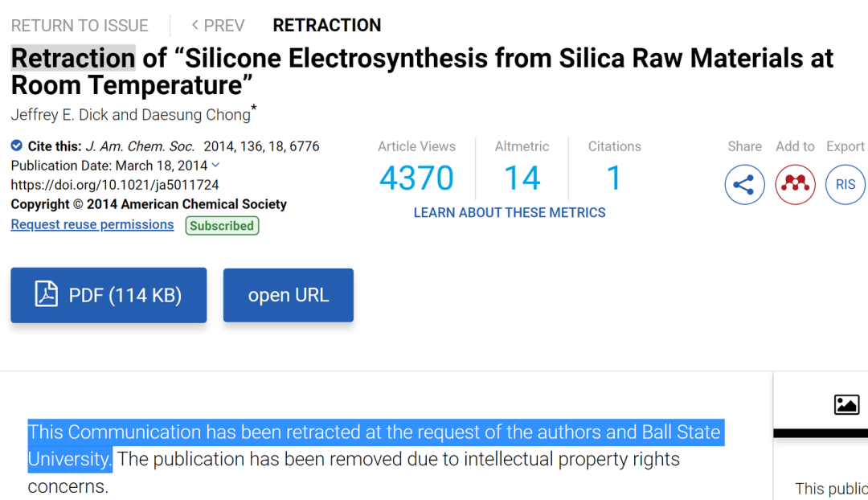Expand the Publication Date dropdown arrow
The image size is (868, 500).
(216, 165)
